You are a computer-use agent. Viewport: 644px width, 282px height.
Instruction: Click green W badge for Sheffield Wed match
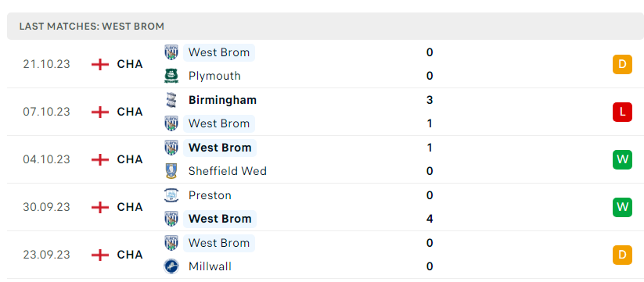622,159
